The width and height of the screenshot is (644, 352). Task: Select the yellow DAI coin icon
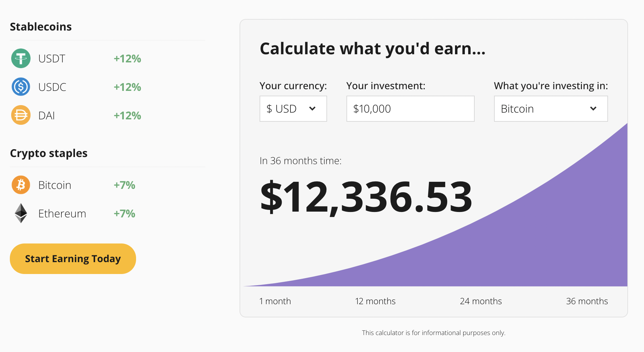(x=21, y=115)
